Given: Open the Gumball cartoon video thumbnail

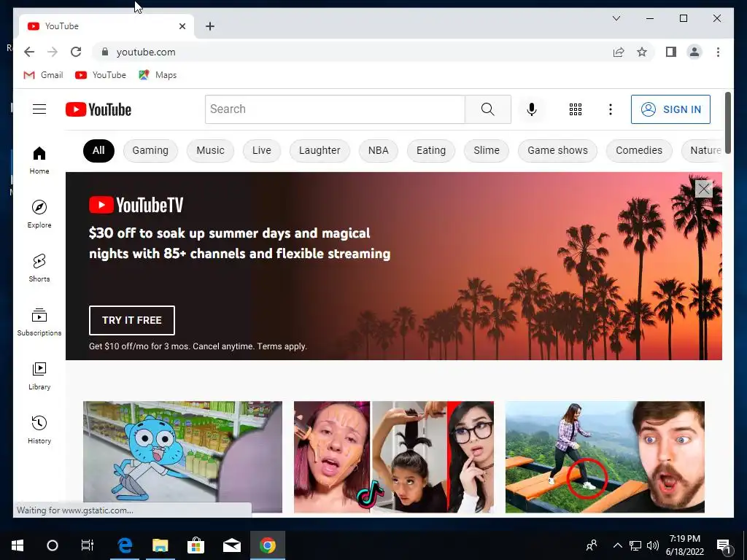Looking at the screenshot, I should click(182, 456).
